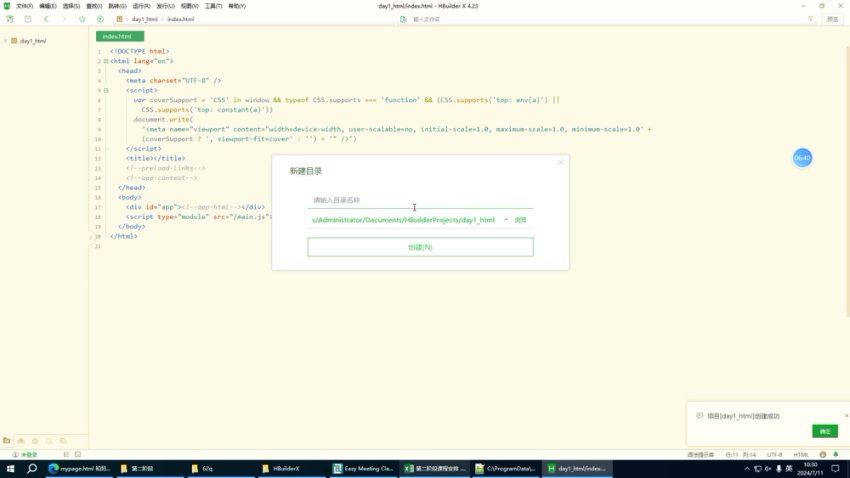Click the filter icon at top right
The width and height of the screenshot is (850, 478).
click(810, 19)
